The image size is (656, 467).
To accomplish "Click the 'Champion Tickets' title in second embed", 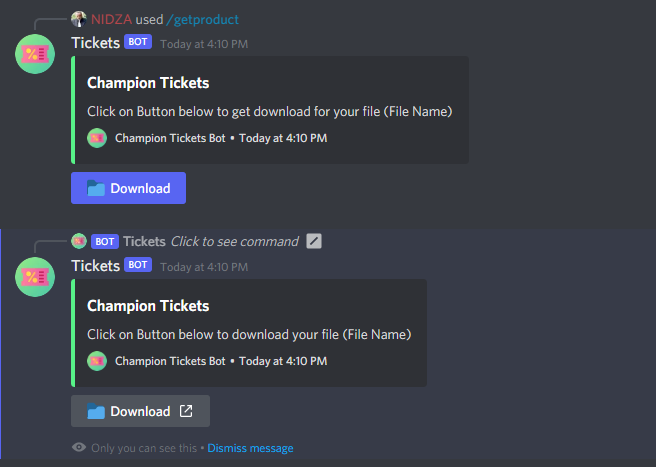I will pyautogui.click(x=148, y=306).
